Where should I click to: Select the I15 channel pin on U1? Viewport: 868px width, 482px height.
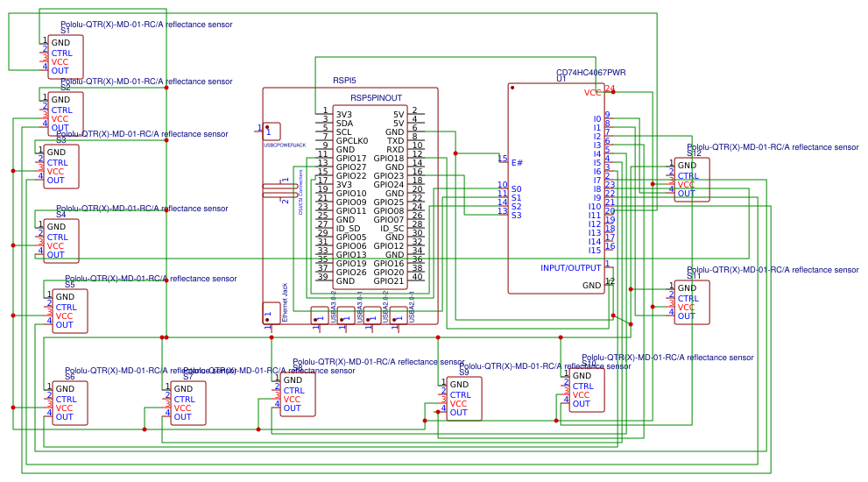pos(595,251)
